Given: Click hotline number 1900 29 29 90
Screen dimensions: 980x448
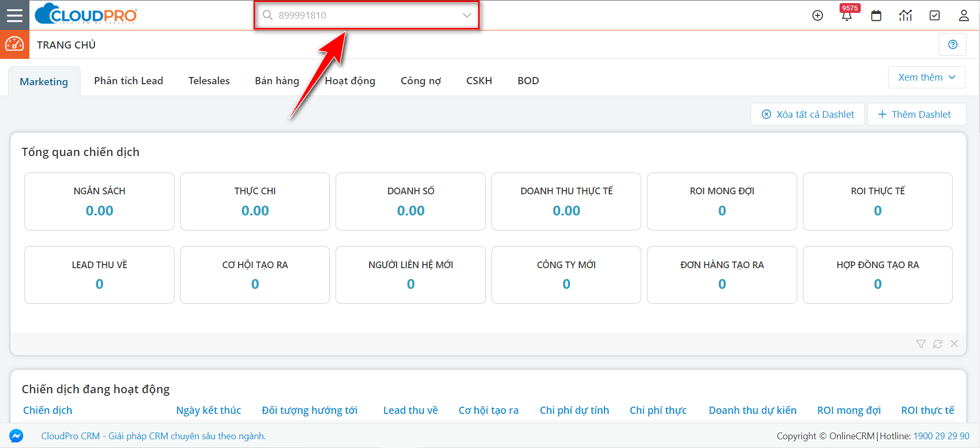Looking at the screenshot, I should tap(941, 436).
